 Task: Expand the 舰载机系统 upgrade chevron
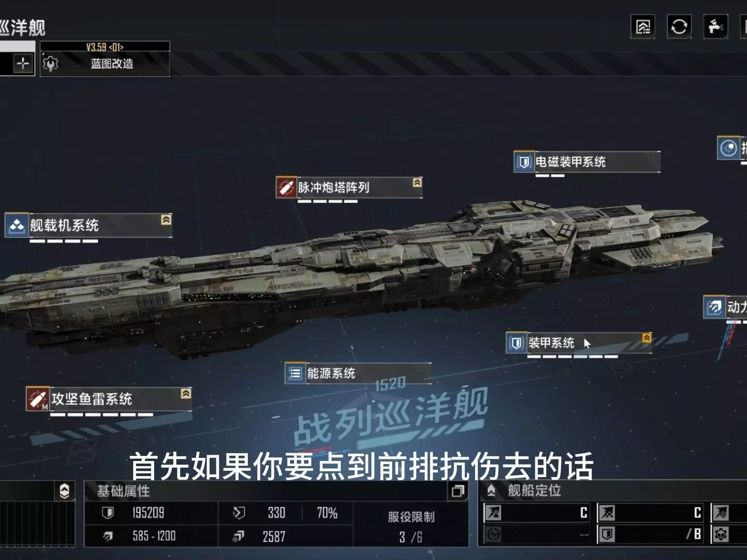click(166, 220)
